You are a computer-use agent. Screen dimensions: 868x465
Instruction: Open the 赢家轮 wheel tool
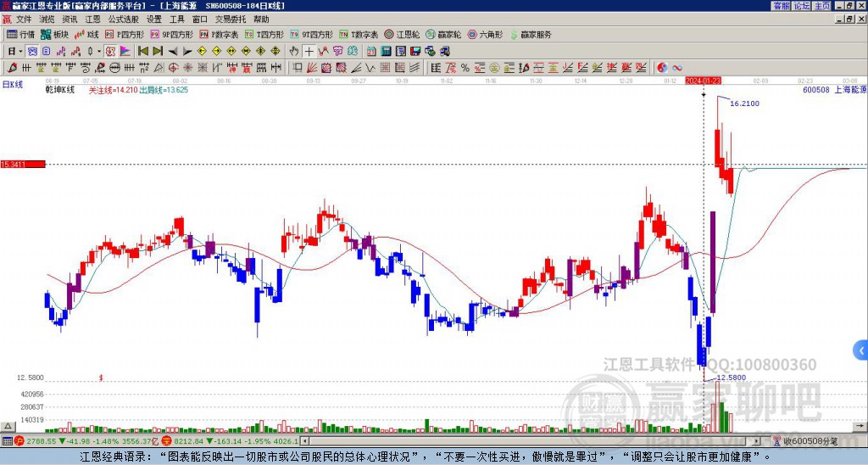pyautogui.click(x=443, y=34)
